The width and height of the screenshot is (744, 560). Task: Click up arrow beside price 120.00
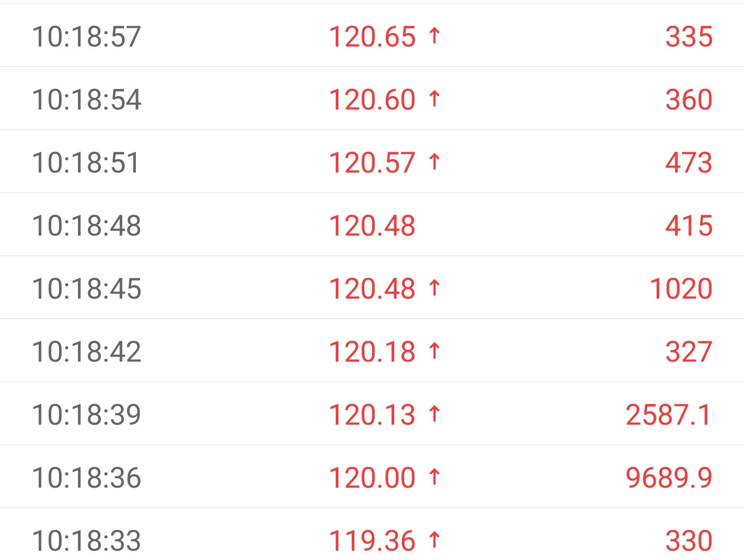point(435,477)
